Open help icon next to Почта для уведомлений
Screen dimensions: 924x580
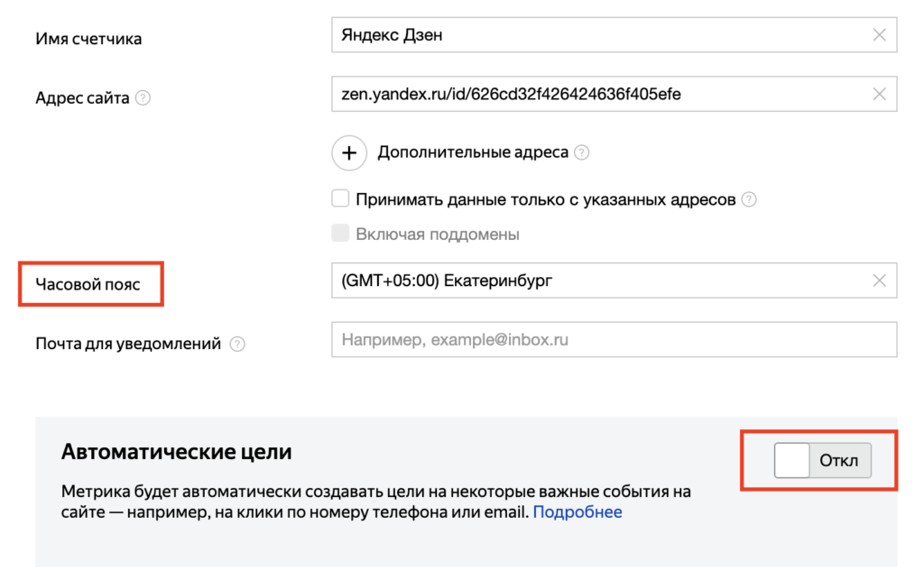click(x=237, y=344)
